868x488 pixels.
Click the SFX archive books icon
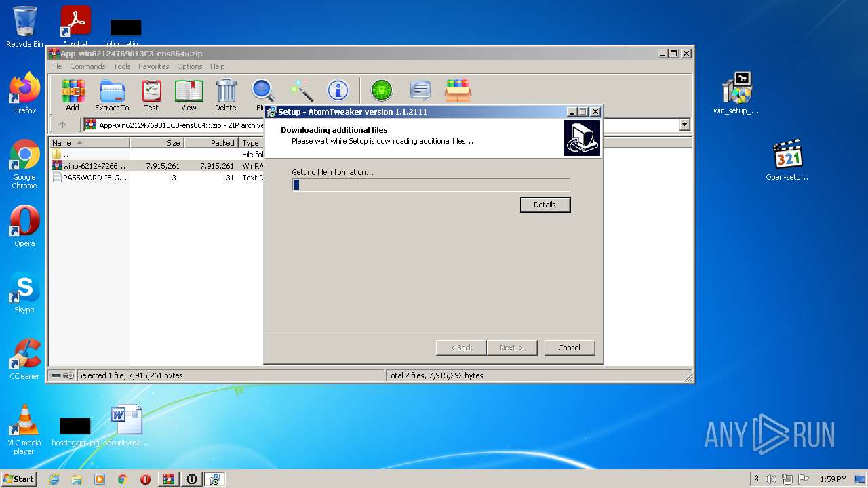point(458,90)
